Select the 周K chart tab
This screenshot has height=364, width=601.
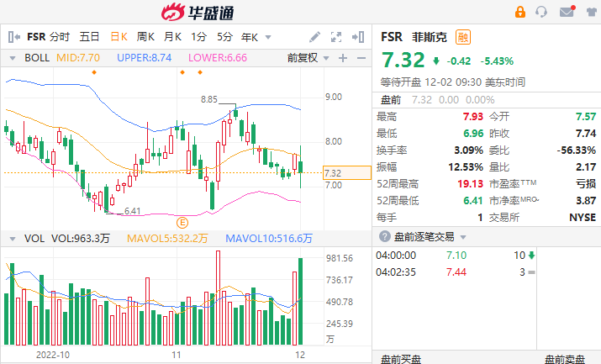pos(145,37)
